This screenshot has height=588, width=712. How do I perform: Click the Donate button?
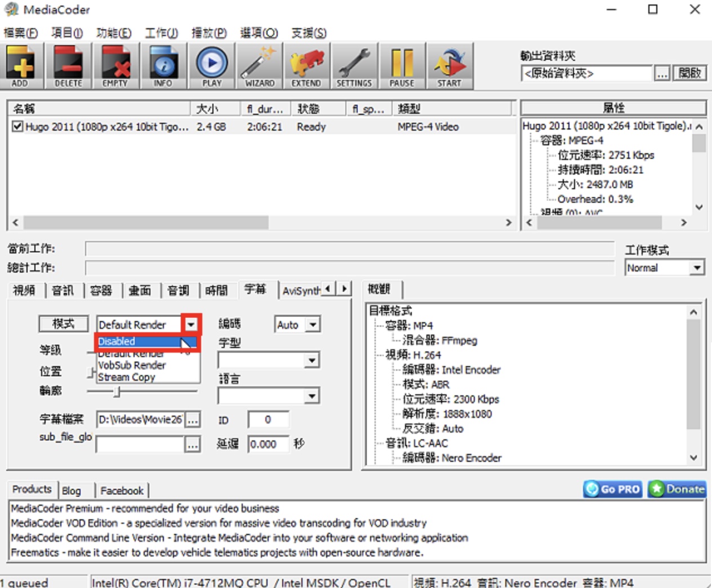(x=677, y=489)
